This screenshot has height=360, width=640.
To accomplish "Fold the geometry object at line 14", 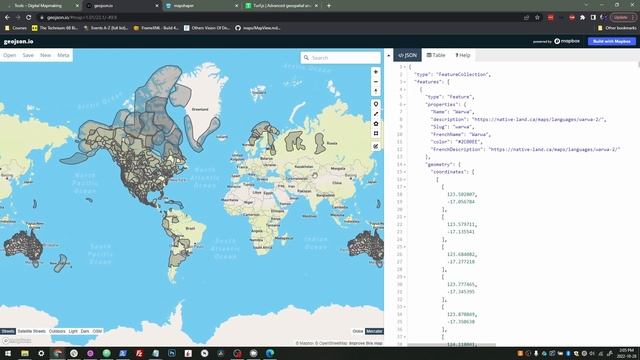I will tap(404, 164).
